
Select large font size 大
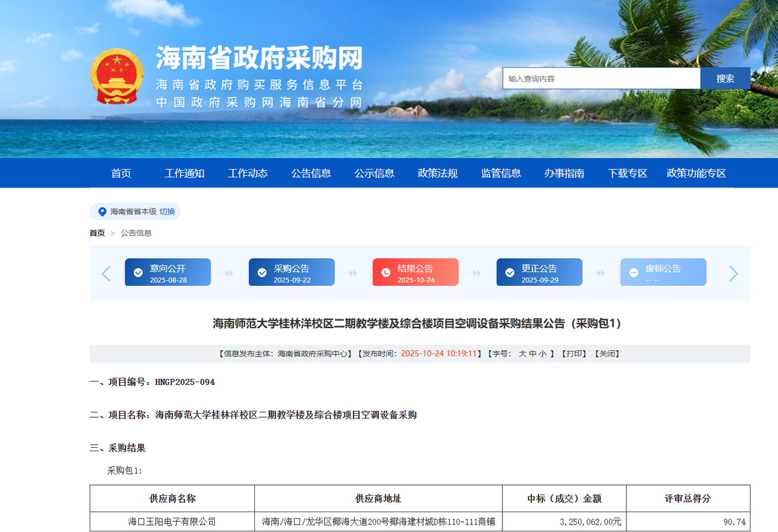pyautogui.click(x=522, y=354)
